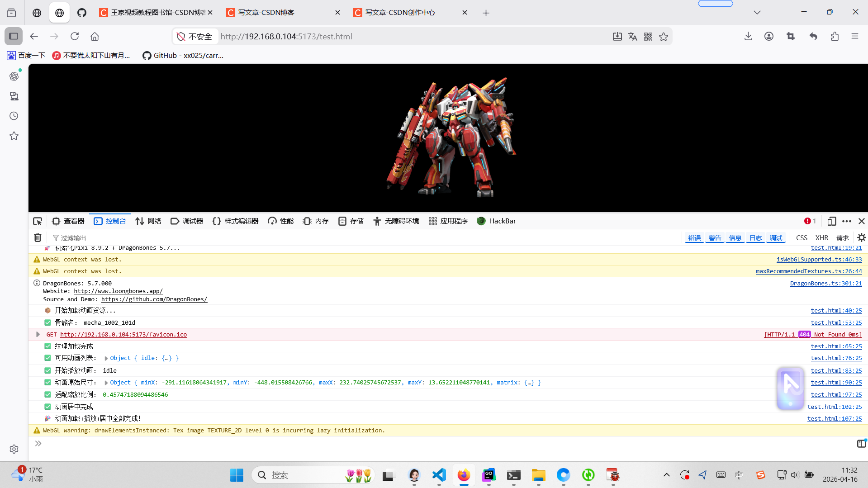Expand the minX bounds Object

point(106,383)
